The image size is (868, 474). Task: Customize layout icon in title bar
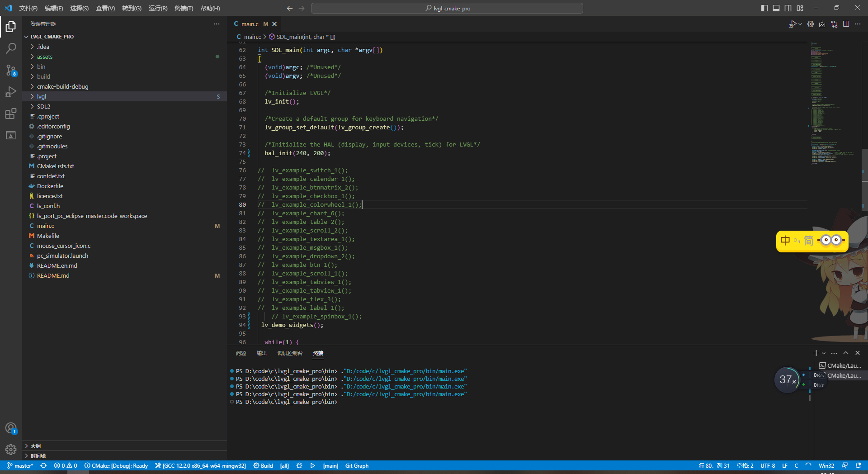tap(800, 8)
